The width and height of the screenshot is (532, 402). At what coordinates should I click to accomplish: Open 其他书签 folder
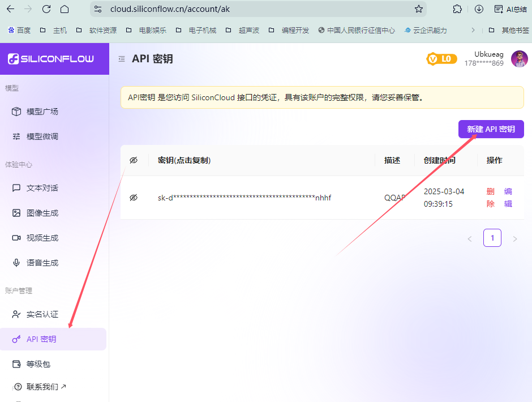(509, 30)
